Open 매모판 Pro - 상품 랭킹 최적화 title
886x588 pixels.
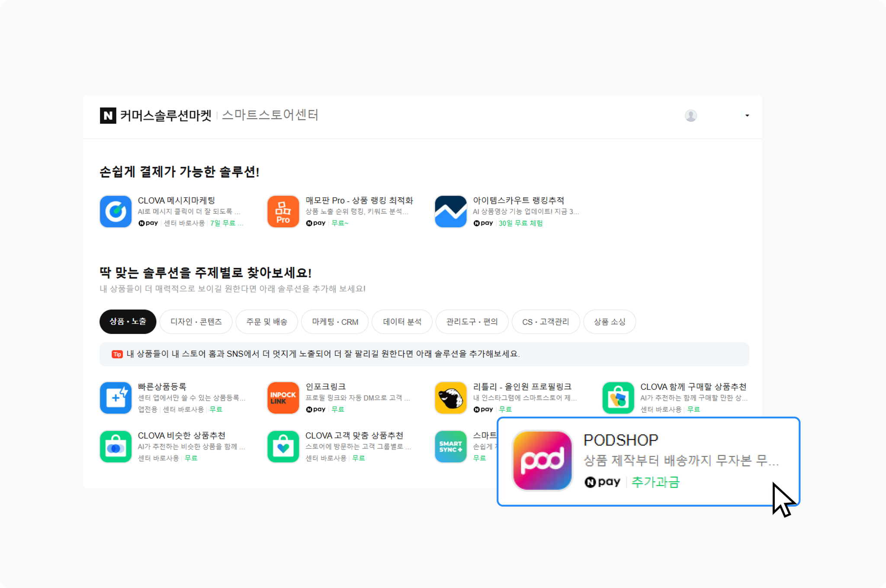359,200
